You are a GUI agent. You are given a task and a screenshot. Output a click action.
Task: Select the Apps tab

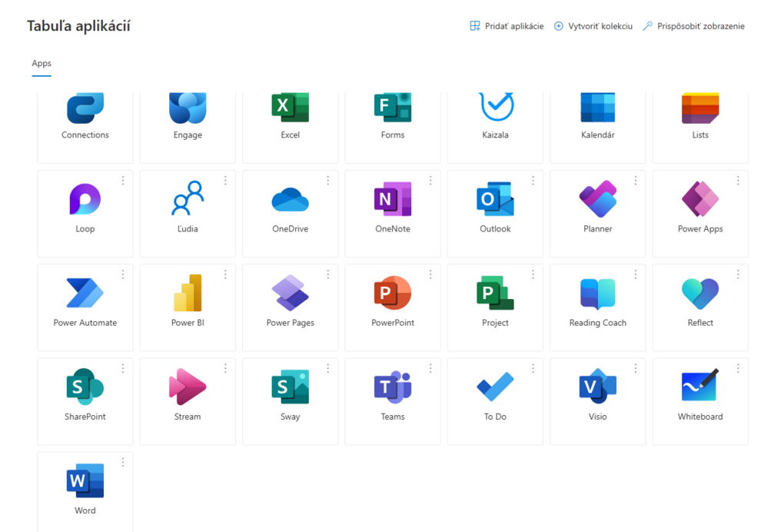[42, 64]
